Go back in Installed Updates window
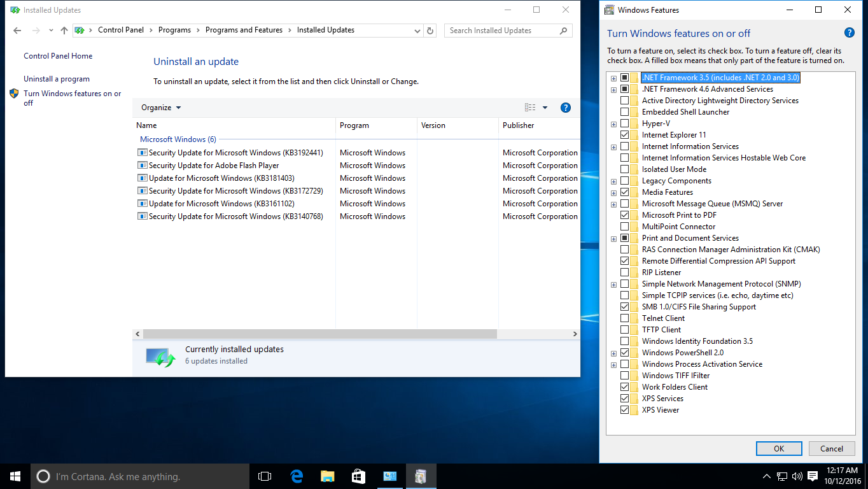Screen dimensions: 868x489 coord(17,31)
